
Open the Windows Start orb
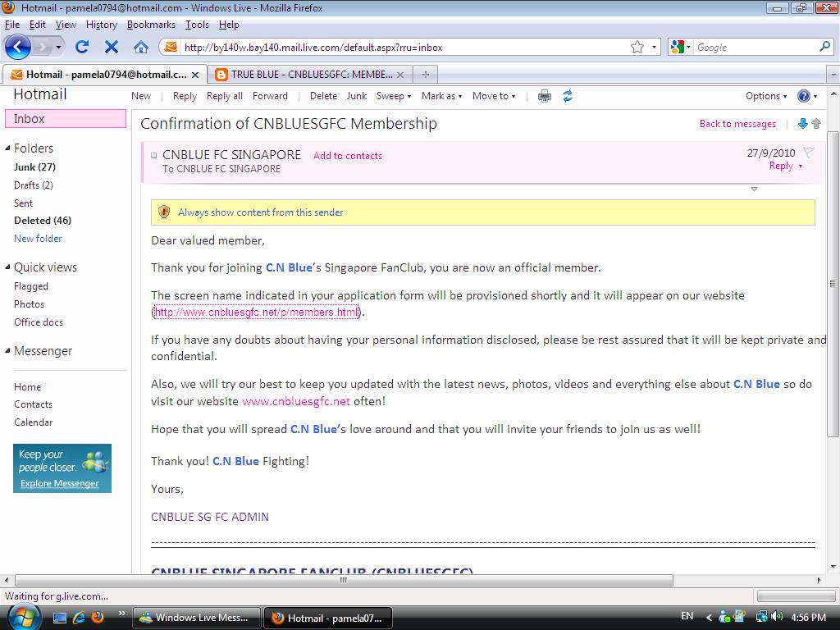pos(24,617)
